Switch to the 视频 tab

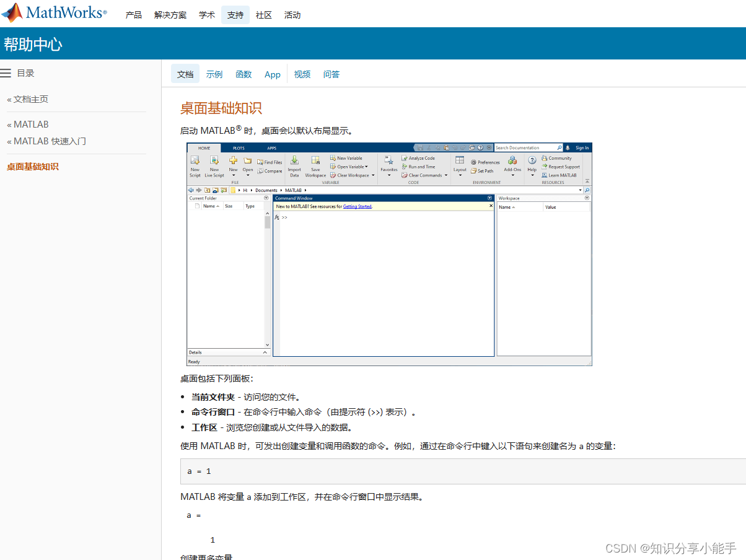[x=302, y=74]
